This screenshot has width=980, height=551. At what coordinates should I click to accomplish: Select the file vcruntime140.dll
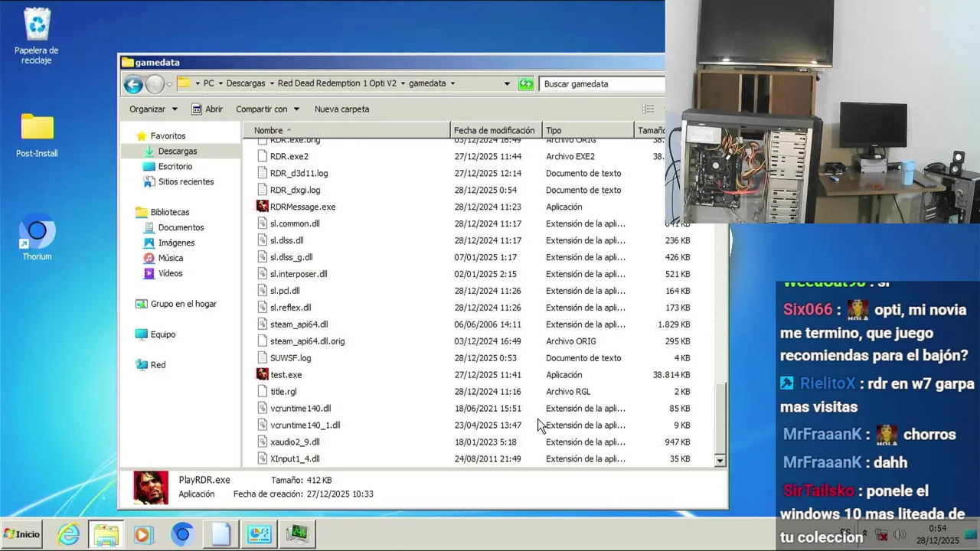tap(300, 409)
